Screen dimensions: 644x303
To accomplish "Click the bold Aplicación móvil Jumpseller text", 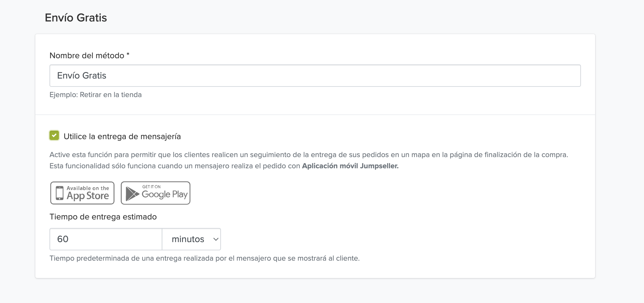I will pos(350,166).
